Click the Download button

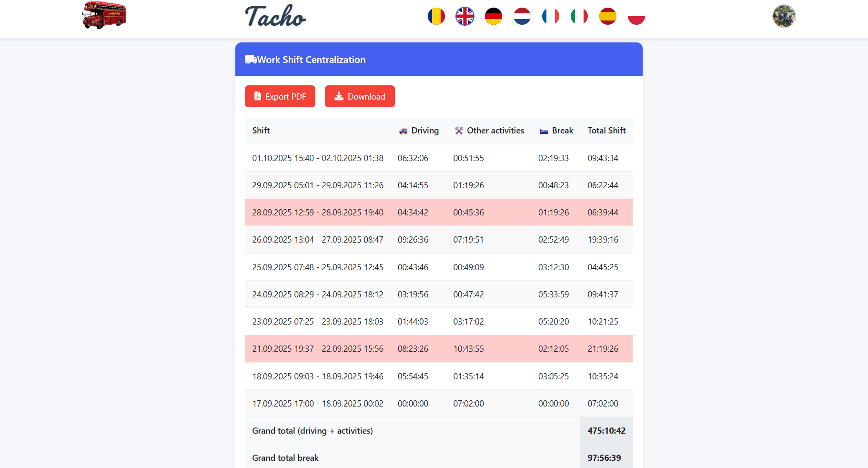[360, 96]
